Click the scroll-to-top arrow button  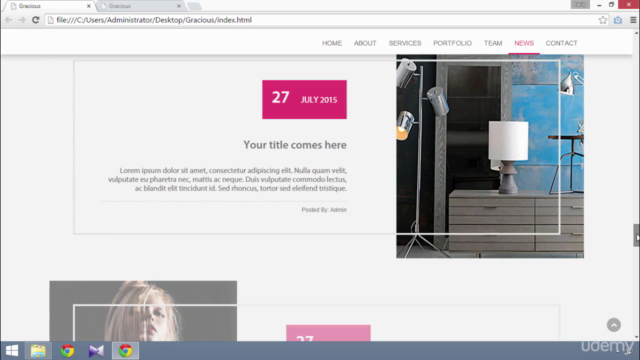[x=613, y=325]
